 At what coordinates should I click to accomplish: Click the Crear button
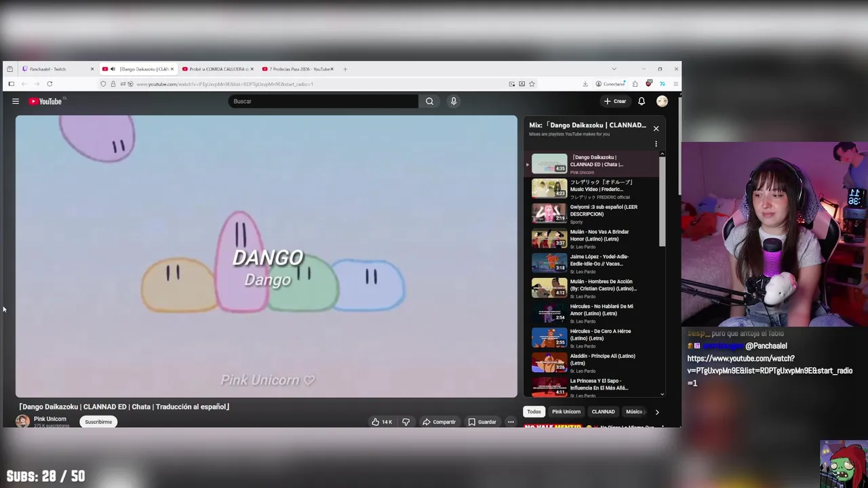pyautogui.click(x=616, y=101)
